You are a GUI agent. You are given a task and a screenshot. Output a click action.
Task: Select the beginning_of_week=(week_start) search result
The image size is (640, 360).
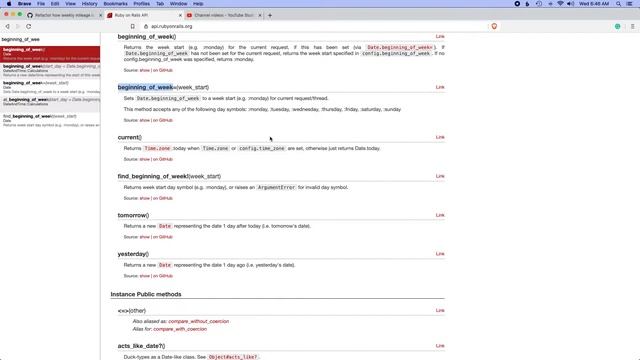(x=50, y=87)
